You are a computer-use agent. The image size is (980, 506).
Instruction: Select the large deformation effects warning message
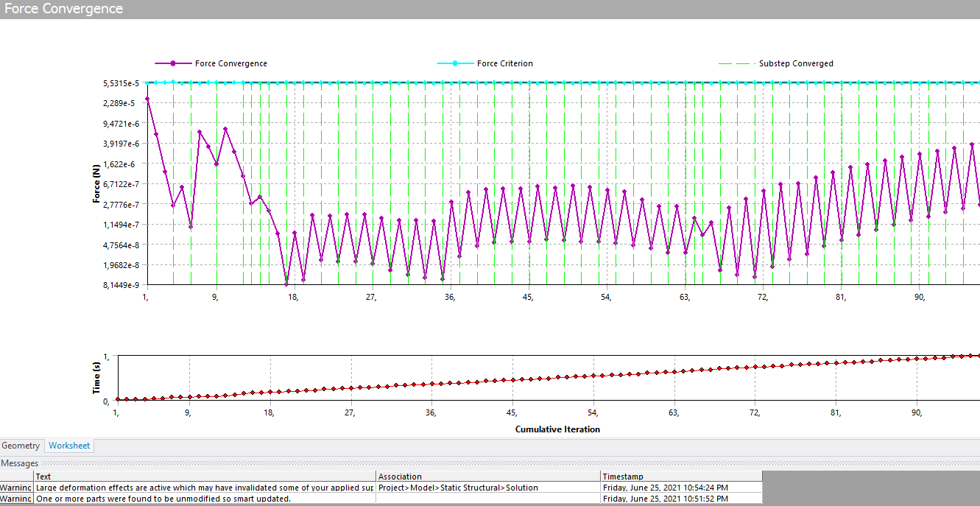(205, 488)
